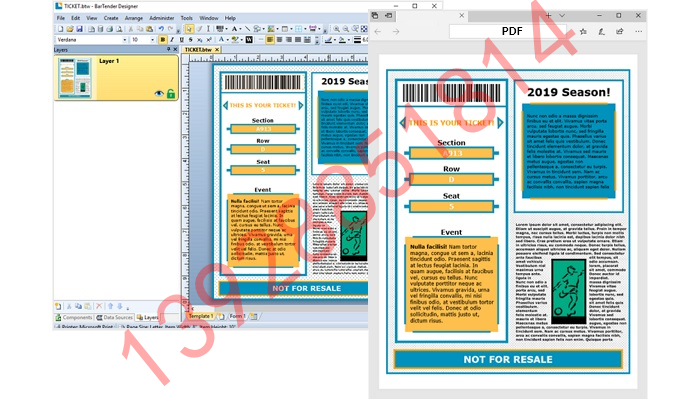Expand the font color dropdown arrow
This screenshot has width=700, height=399.
(x=227, y=40)
